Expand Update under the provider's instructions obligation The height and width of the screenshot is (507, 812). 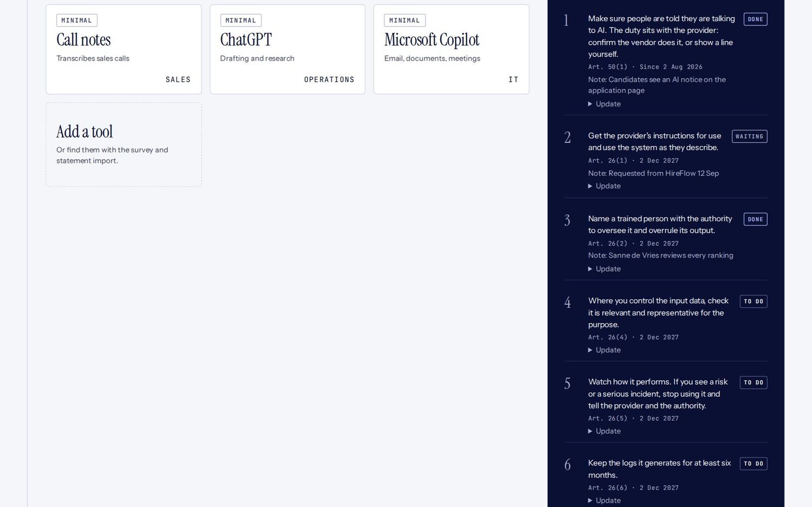point(605,186)
